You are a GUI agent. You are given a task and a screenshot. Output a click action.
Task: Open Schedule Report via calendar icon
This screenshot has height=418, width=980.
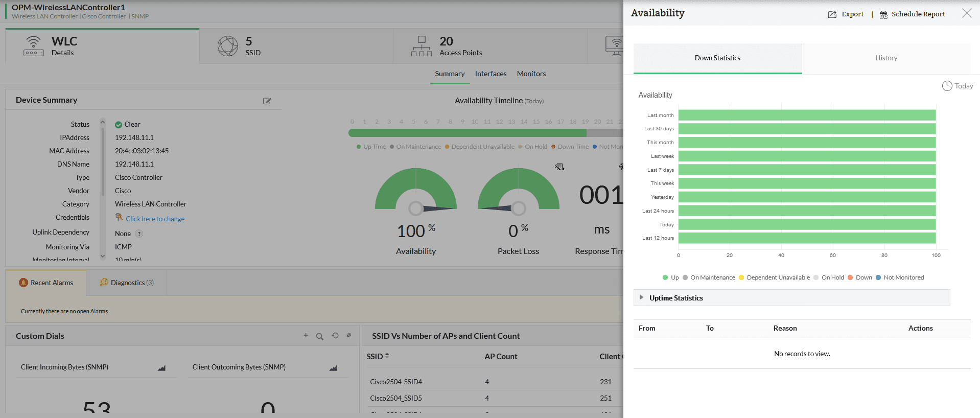(883, 15)
